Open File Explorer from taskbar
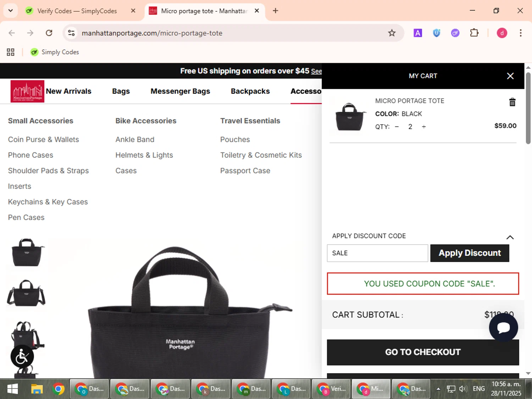Screen dimensions: 532x399 click(x=37, y=389)
